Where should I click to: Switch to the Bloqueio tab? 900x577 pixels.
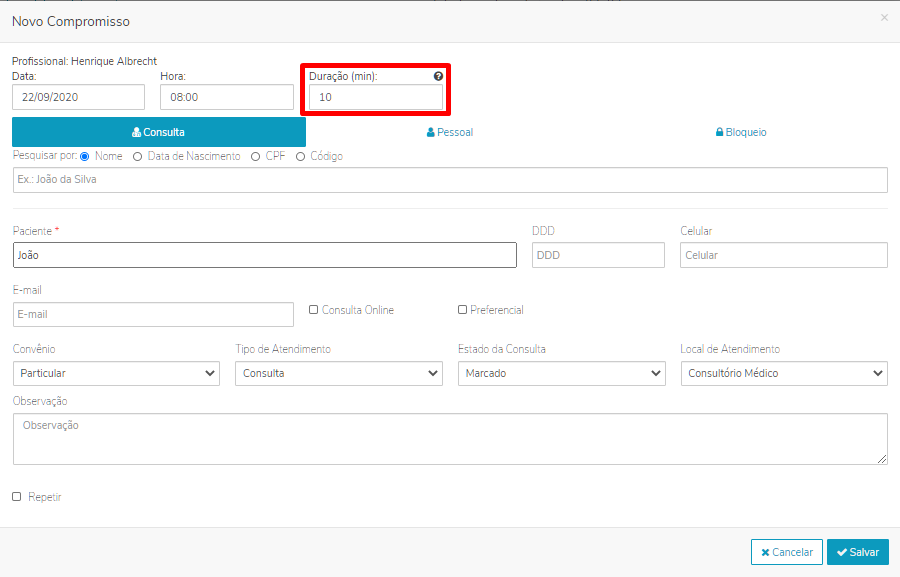pos(741,132)
